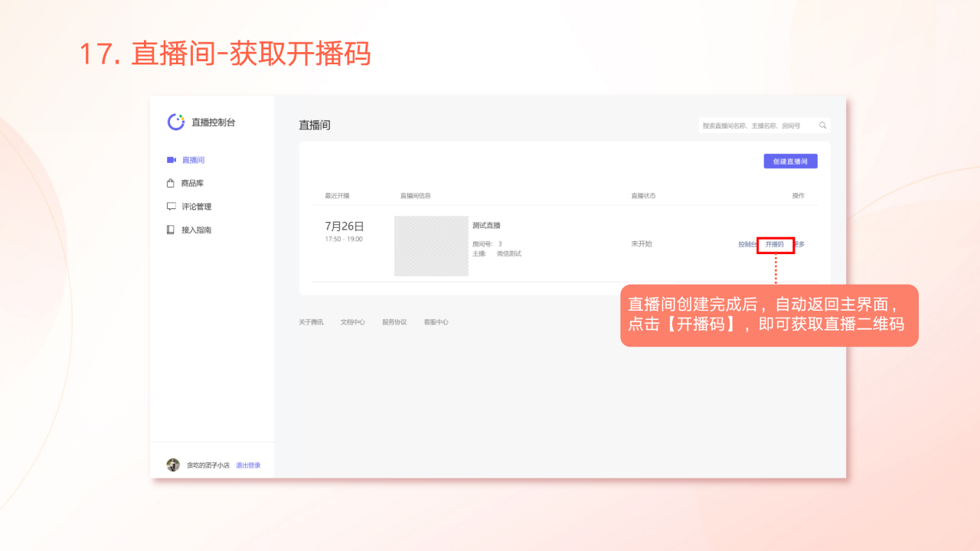Open 评论管理 in the sidebar

tap(197, 207)
